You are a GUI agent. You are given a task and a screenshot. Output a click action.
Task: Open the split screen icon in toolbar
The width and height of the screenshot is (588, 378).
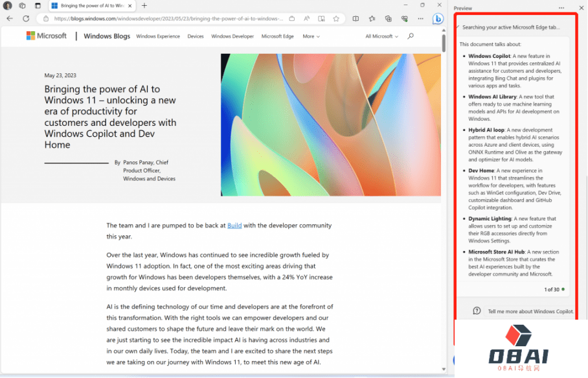[356, 19]
